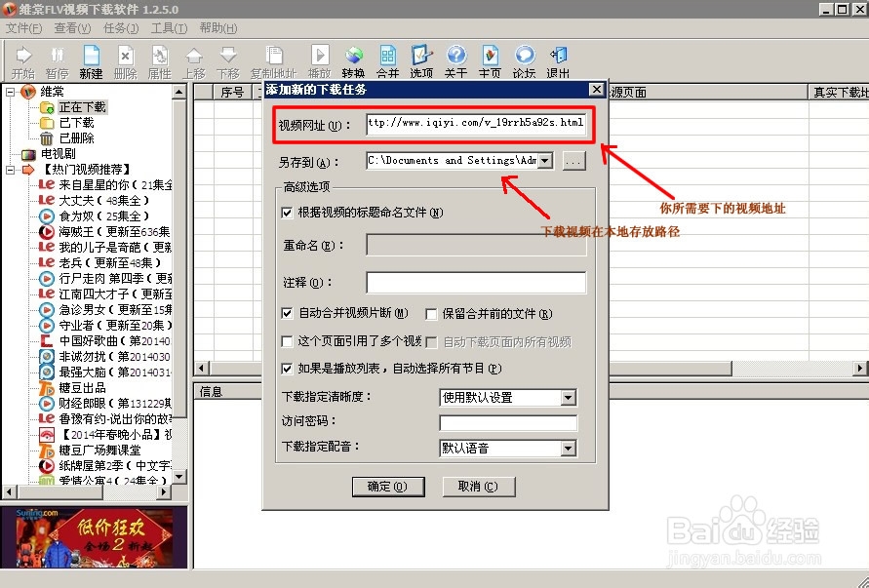Click the 选项 (Options) icon
The height and width of the screenshot is (588, 869).
pyautogui.click(x=421, y=60)
